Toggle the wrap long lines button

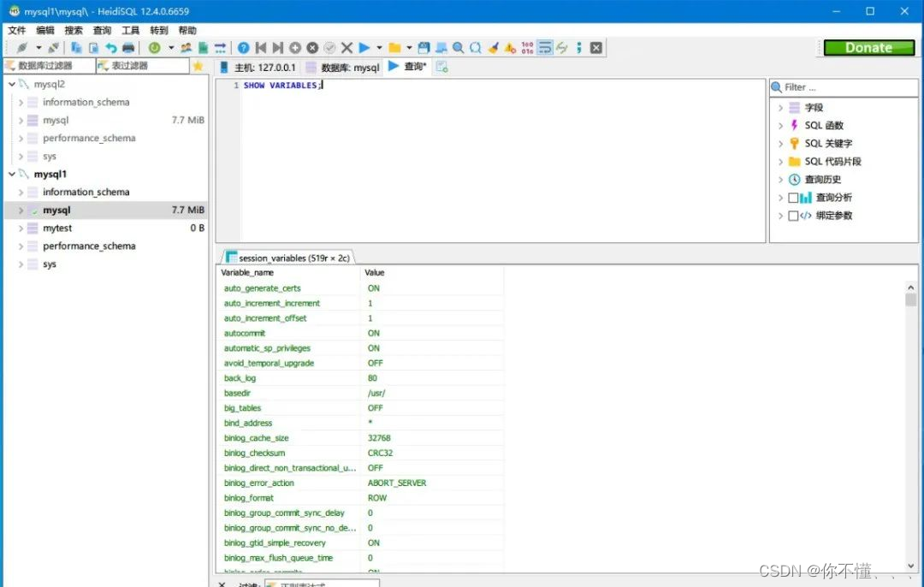545,48
